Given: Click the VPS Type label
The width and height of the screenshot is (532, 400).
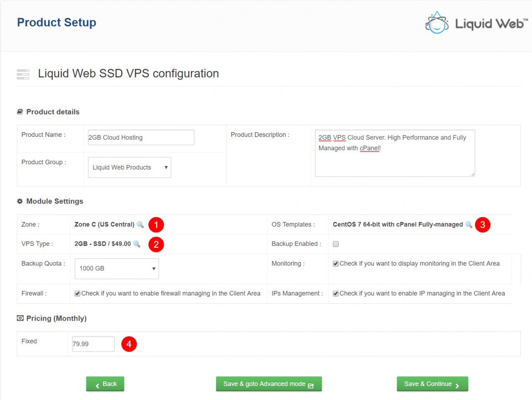Looking at the screenshot, I should coord(37,244).
